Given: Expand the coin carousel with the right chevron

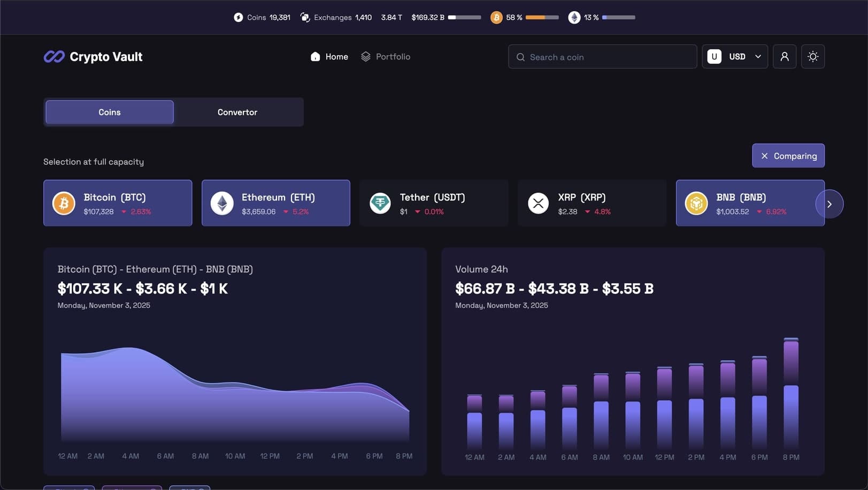Looking at the screenshot, I should click(829, 204).
